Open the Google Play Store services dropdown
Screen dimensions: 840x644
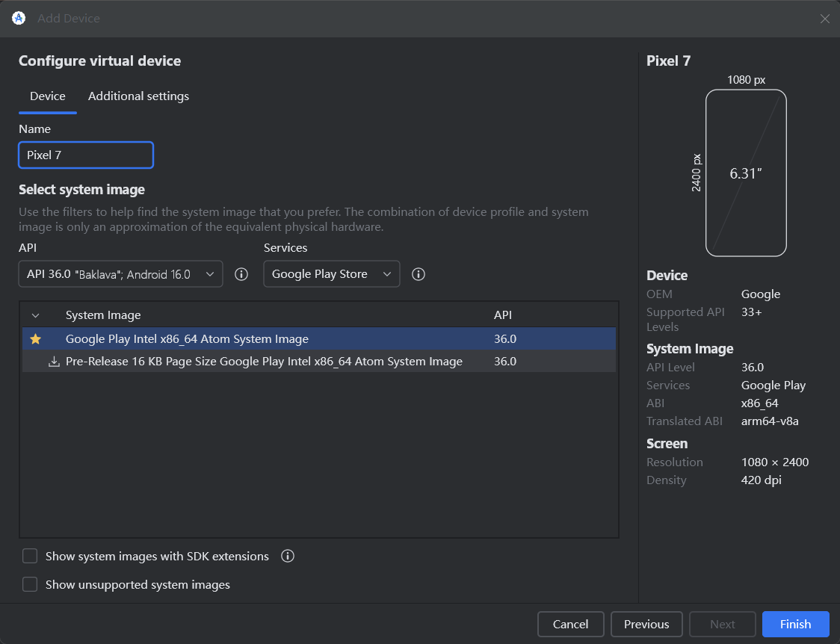pos(331,274)
